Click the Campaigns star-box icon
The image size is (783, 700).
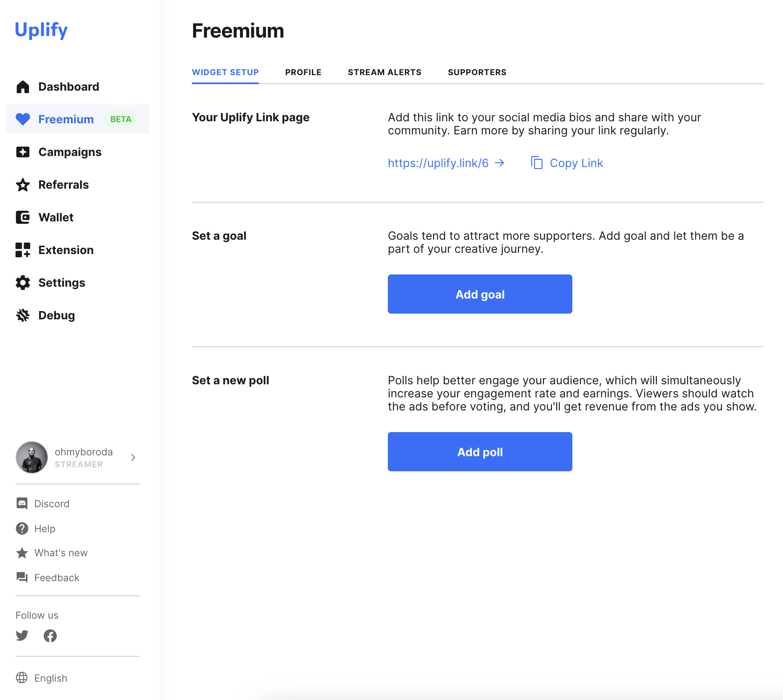pos(23,152)
